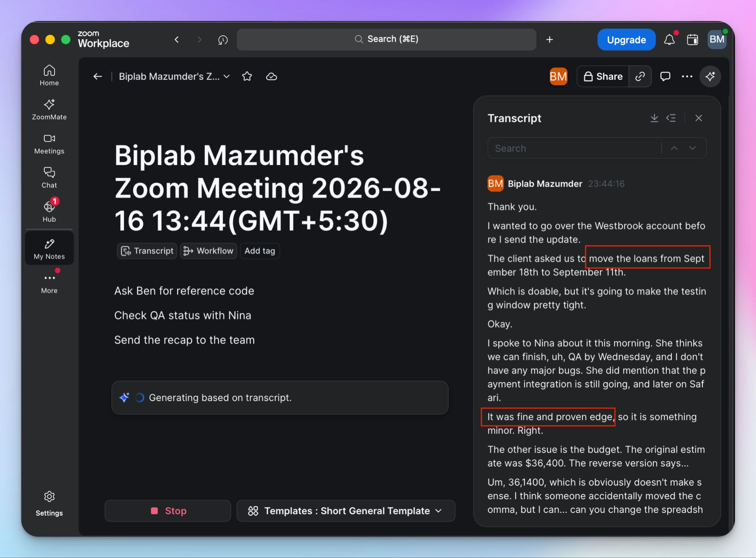Click 'Check QA status with Nina' line
This screenshot has height=558, width=756.
click(183, 315)
